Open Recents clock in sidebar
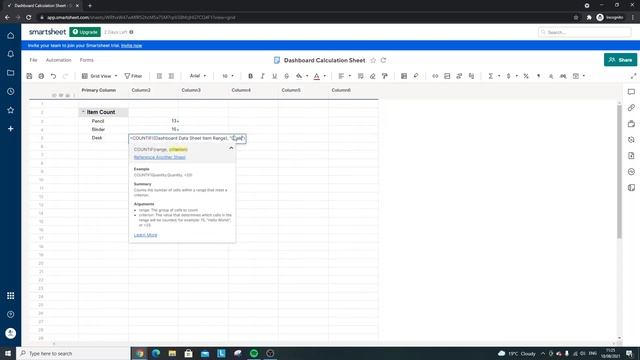Image resolution: width=640 pixels, height=360 pixels. click(11, 91)
